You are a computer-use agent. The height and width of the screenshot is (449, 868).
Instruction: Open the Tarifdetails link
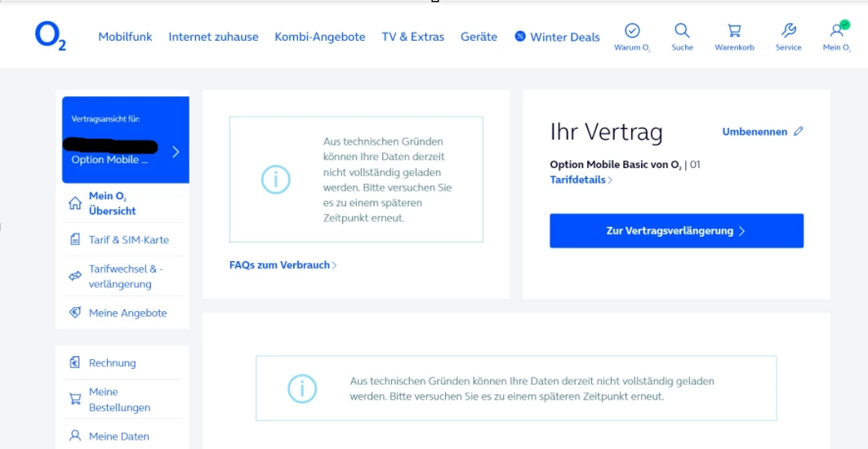(x=577, y=180)
